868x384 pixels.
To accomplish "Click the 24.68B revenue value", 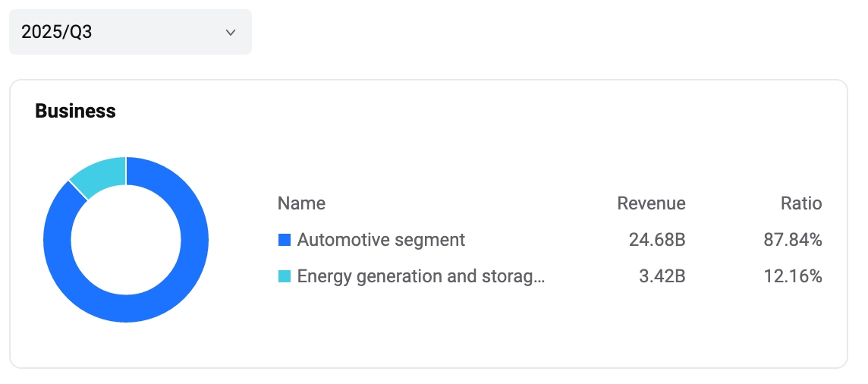I will tap(657, 241).
